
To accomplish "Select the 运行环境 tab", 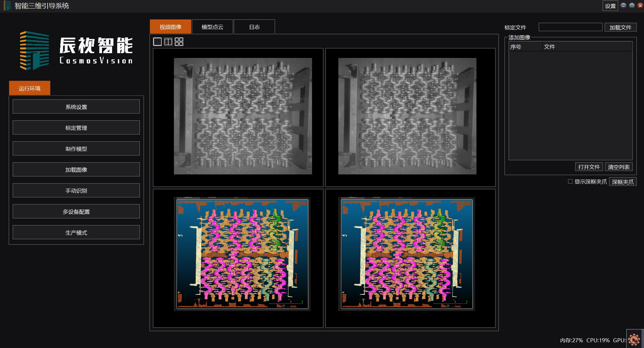I will click(30, 88).
